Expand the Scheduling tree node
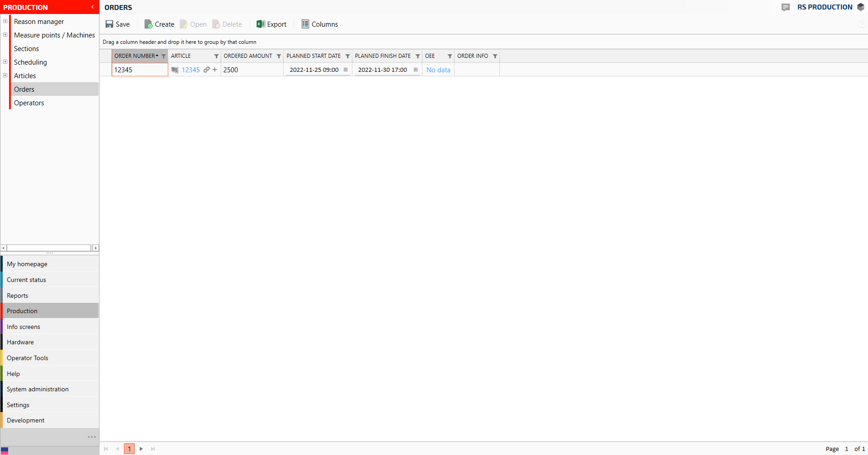868x455 pixels. click(5, 62)
